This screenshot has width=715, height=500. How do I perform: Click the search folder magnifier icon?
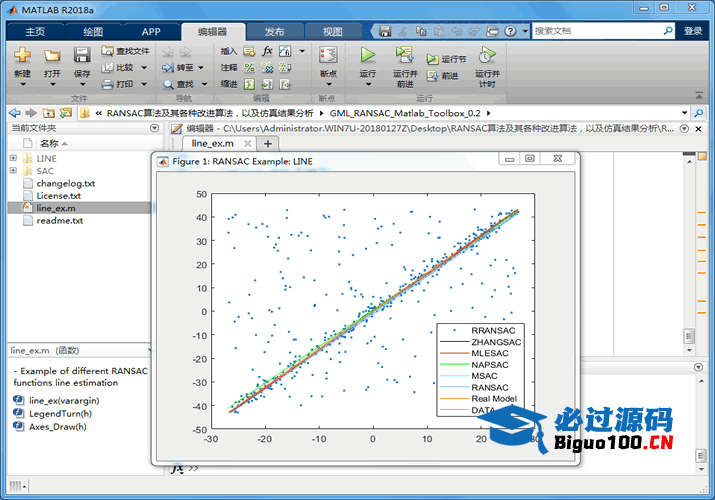pyautogui.click(x=698, y=113)
